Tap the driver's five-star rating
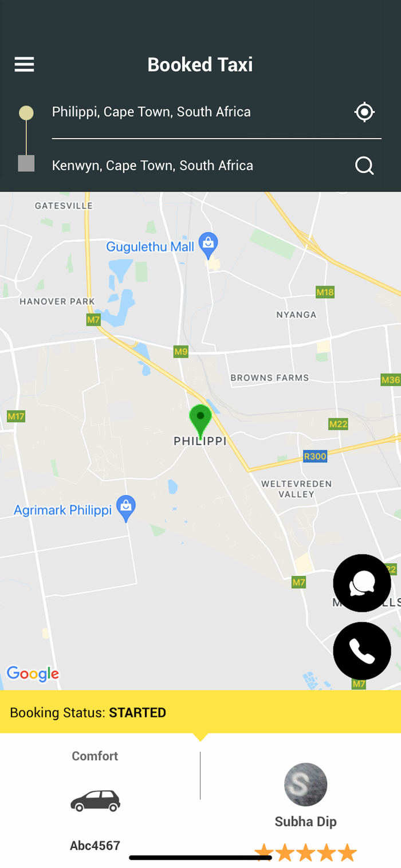The image size is (401, 868). tap(306, 853)
